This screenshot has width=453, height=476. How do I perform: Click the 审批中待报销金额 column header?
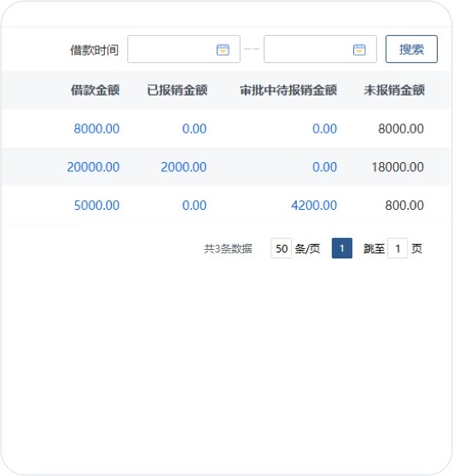tap(288, 90)
